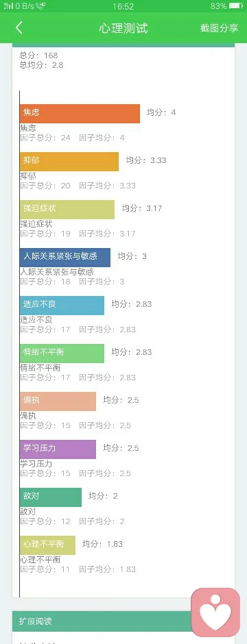The width and height of the screenshot is (247, 644).
Task: Select the 强迫症状 bar
Action: (67, 210)
